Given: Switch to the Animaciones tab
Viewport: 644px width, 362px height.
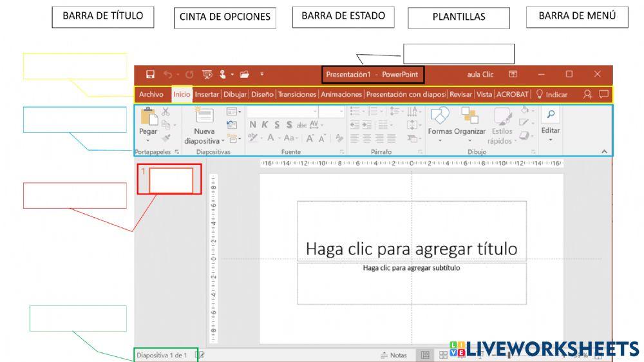Looking at the screenshot, I should (x=341, y=94).
